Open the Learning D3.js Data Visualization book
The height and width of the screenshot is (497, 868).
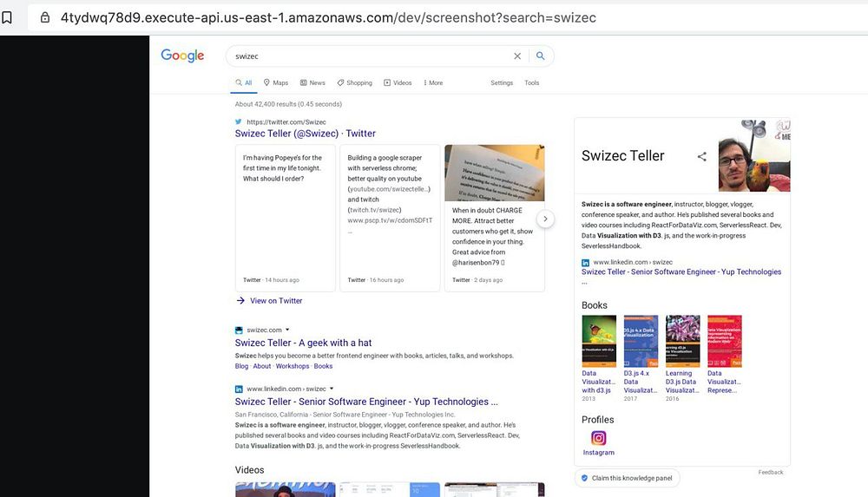click(682, 341)
